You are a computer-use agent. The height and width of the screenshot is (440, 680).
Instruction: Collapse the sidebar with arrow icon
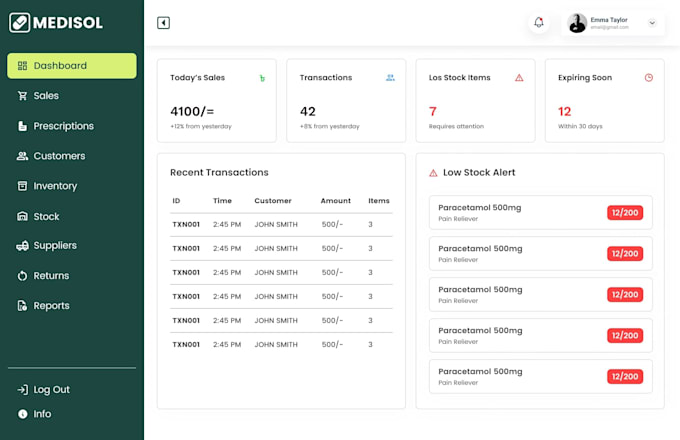pyautogui.click(x=163, y=23)
